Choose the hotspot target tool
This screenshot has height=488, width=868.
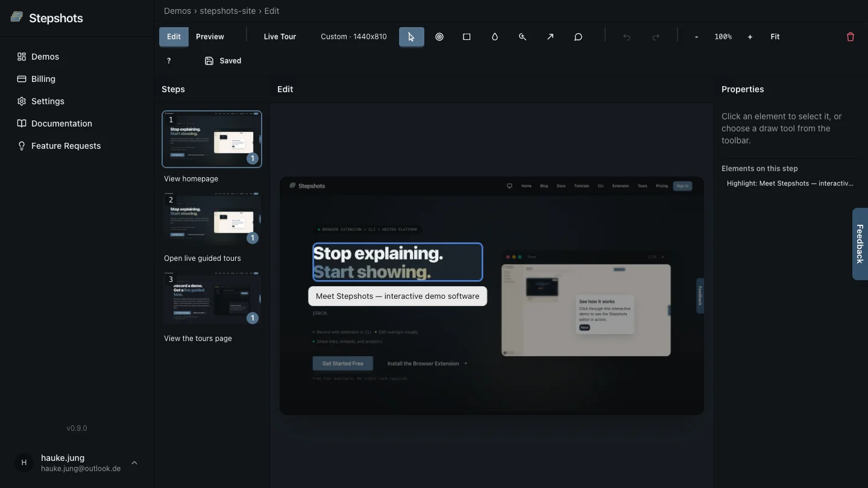439,37
